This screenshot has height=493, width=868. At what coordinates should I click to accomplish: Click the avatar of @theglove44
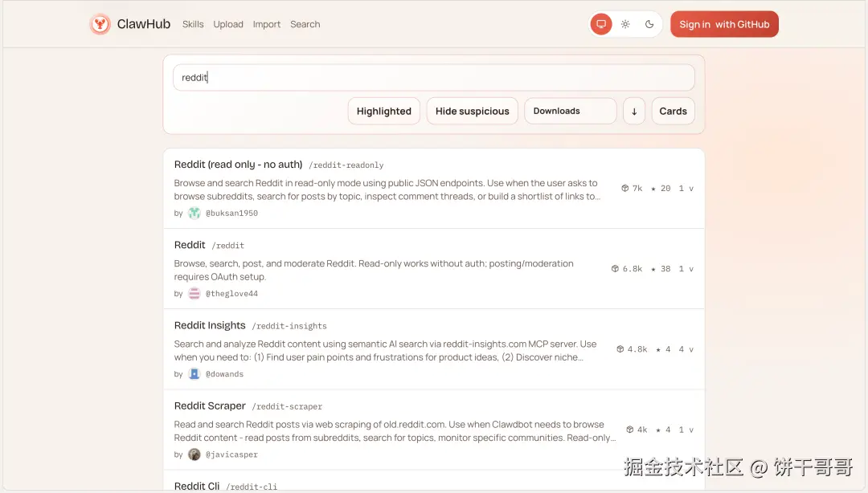[194, 294]
